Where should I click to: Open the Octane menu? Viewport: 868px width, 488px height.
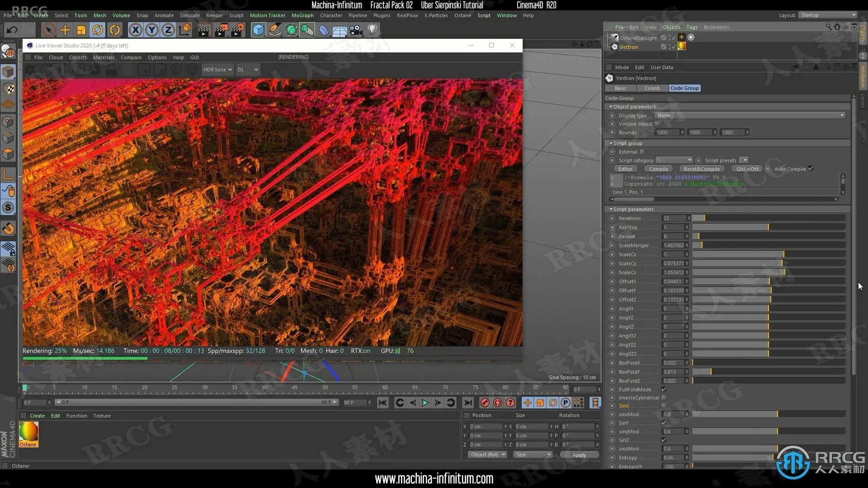462,15
